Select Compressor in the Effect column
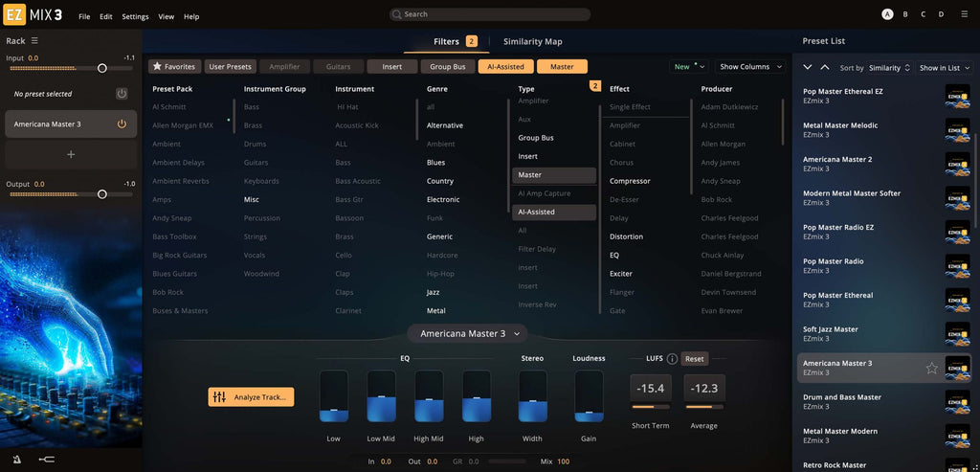This screenshot has height=472, width=980. [630, 181]
